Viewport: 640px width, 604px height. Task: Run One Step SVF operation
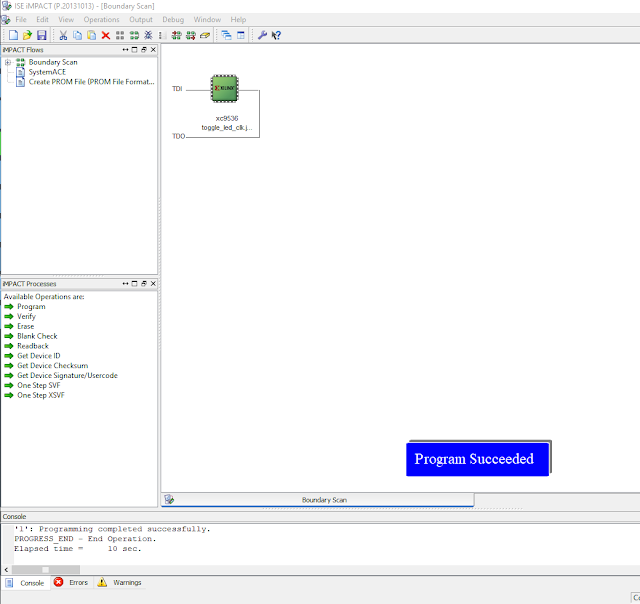38,385
